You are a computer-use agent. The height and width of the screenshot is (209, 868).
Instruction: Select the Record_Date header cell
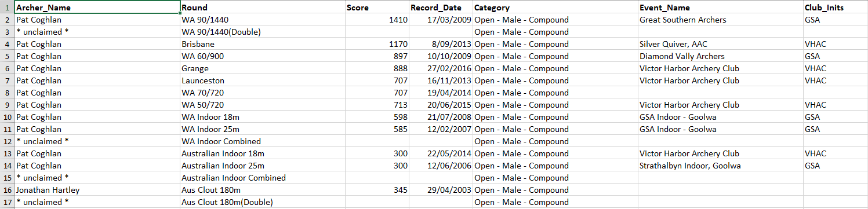click(x=441, y=8)
